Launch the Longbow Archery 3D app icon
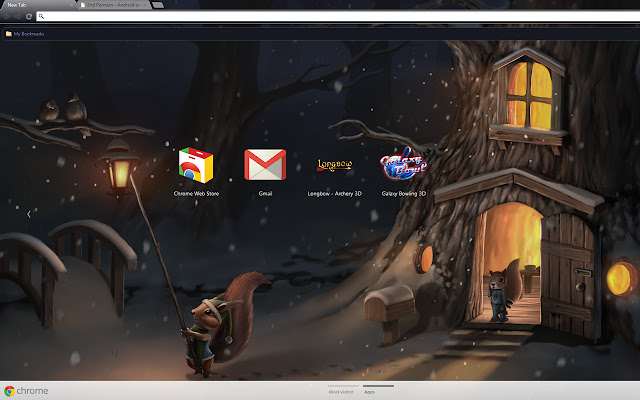This screenshot has height=400, width=640. 334,165
